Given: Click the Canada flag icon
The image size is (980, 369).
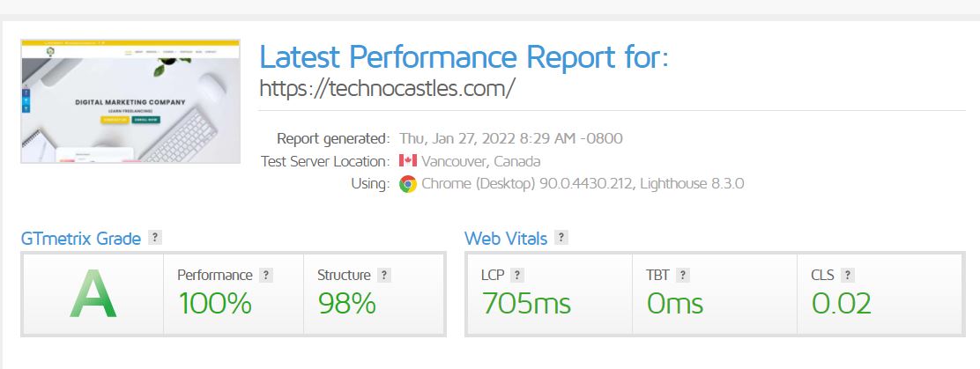Looking at the screenshot, I should pyautogui.click(x=407, y=161).
